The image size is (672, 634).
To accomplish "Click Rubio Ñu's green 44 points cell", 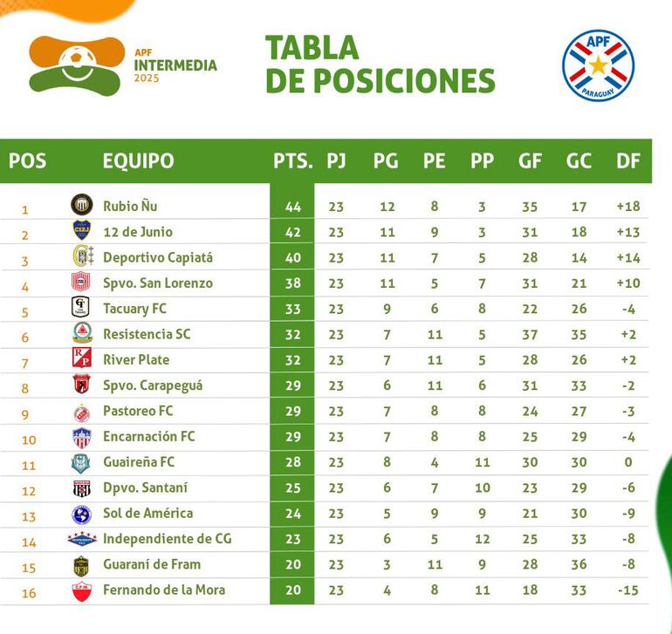I will pyautogui.click(x=292, y=207).
